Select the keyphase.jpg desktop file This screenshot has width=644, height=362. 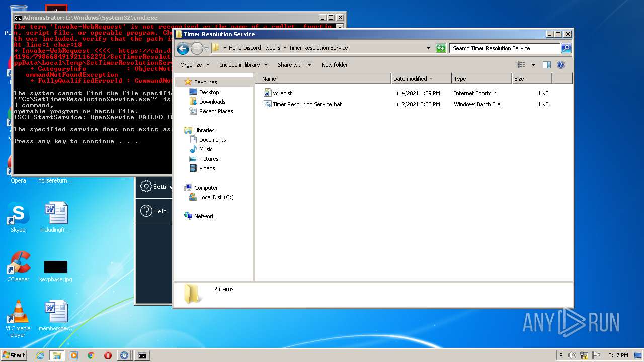(x=55, y=270)
